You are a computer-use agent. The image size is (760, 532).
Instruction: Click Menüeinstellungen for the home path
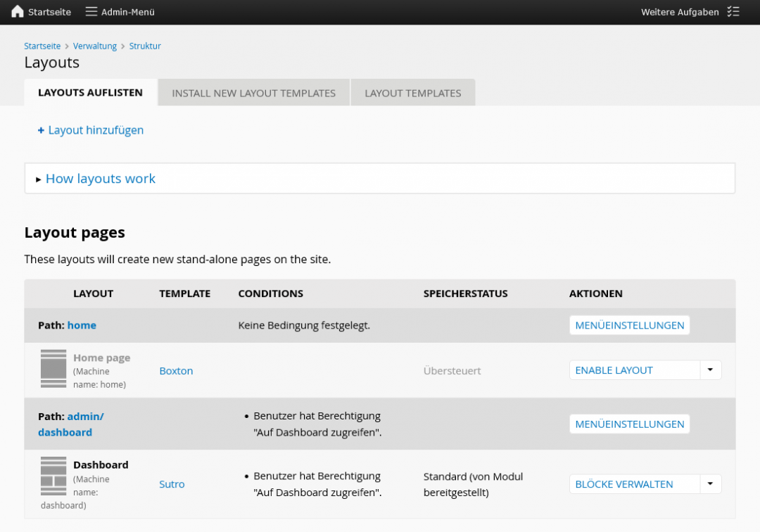[630, 325]
